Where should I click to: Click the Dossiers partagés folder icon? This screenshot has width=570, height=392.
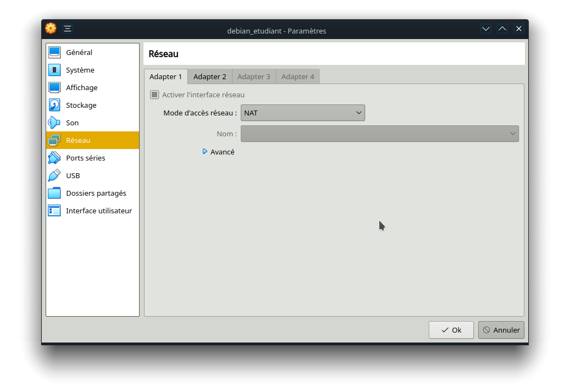tap(54, 194)
